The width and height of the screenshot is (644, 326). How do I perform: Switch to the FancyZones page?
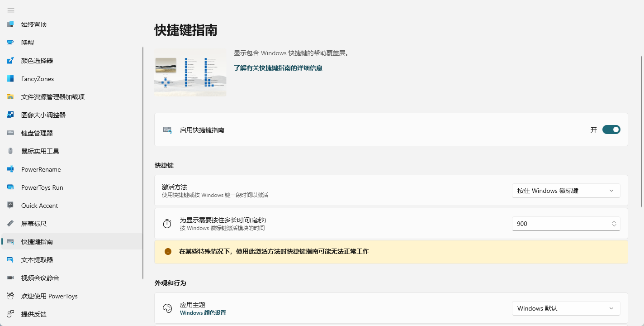(72, 79)
